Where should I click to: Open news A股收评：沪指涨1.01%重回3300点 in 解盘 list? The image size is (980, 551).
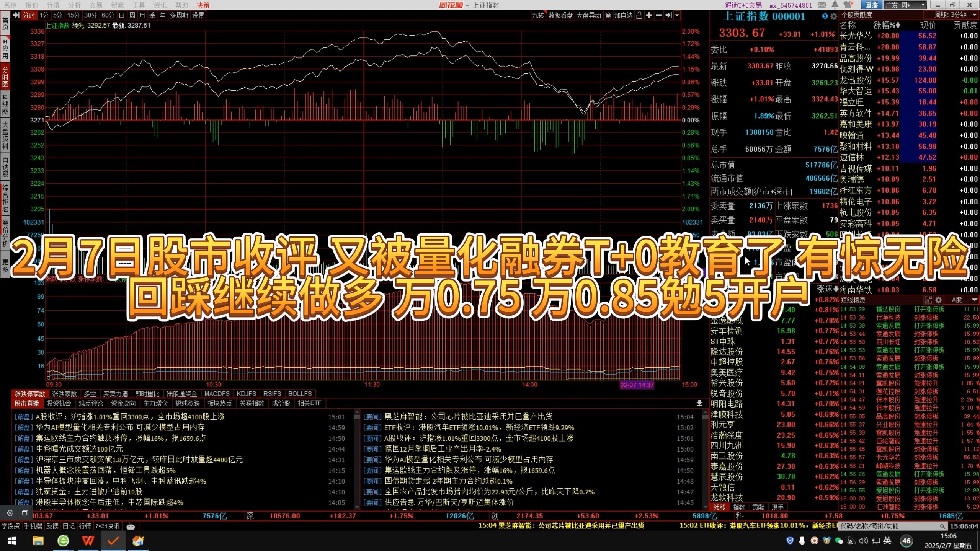[130, 417]
